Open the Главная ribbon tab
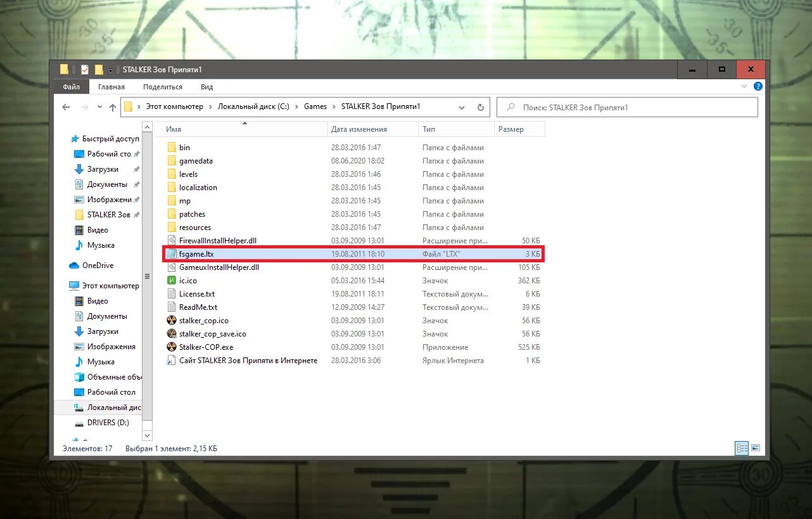The height and width of the screenshot is (519, 812). pos(111,87)
